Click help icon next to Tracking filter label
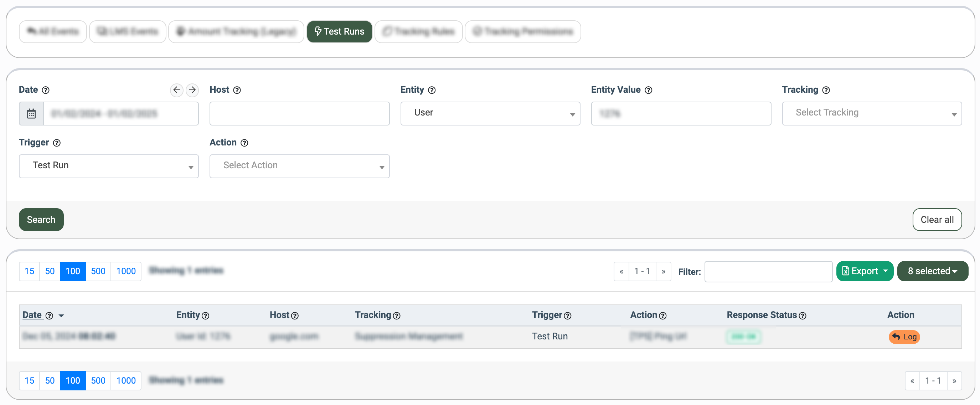Image resolution: width=980 pixels, height=405 pixels. [826, 90]
